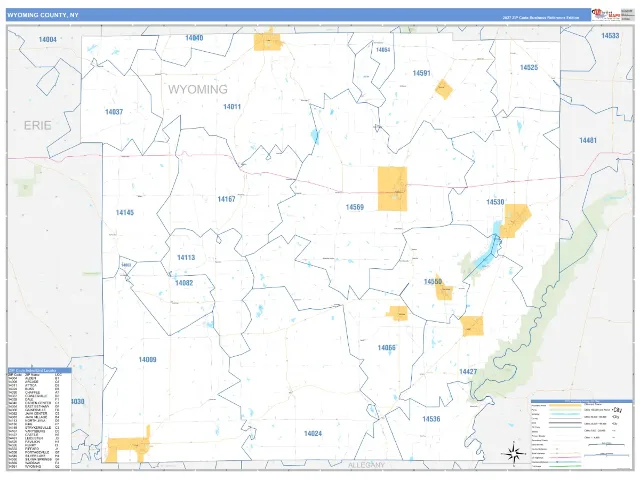Click the orange diamond area below 14591
Screen dimensions: 640x480
click(444, 89)
